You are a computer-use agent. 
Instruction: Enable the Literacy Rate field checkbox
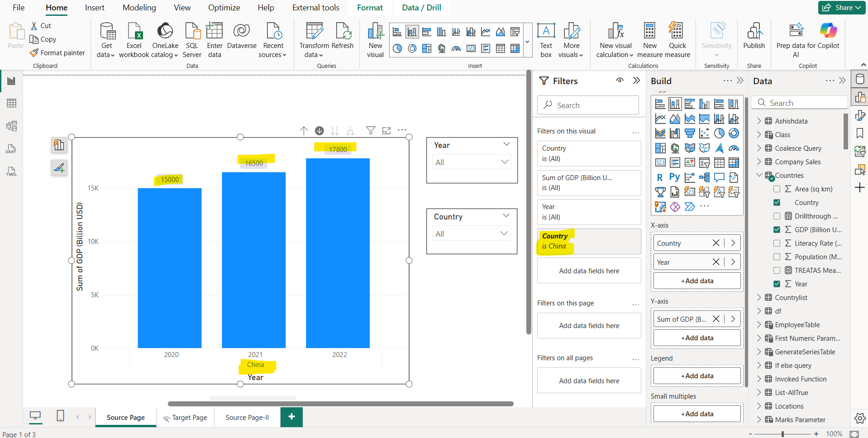click(777, 243)
